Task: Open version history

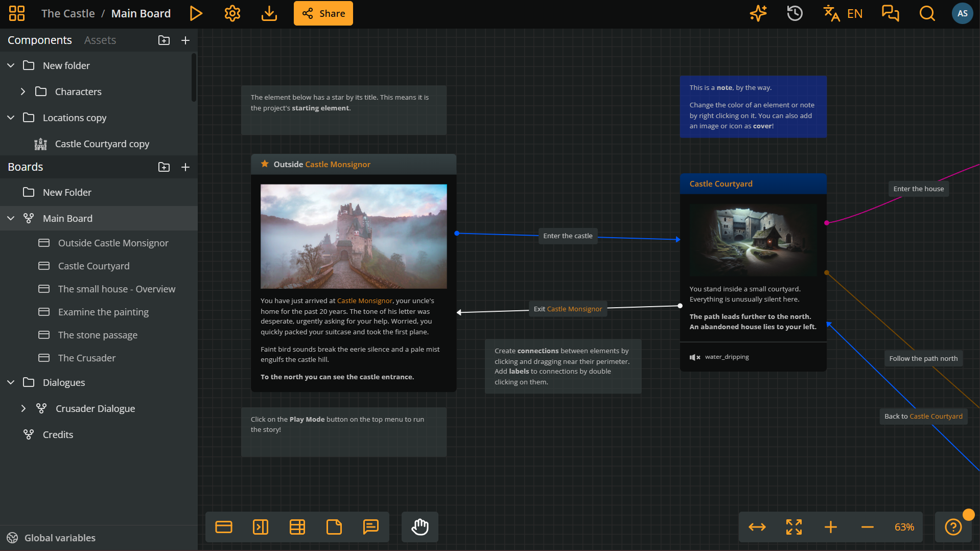Action: tap(794, 13)
